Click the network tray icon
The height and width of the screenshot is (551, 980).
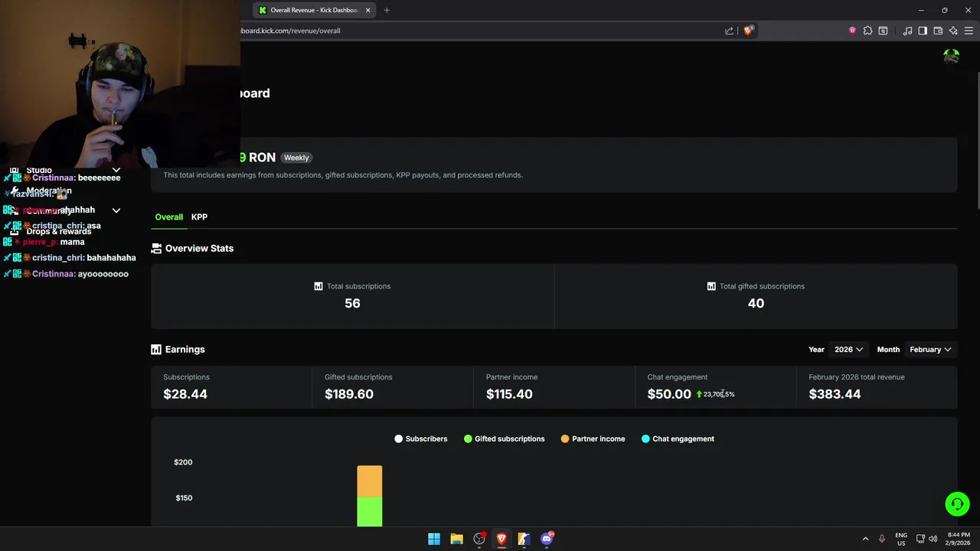click(920, 539)
